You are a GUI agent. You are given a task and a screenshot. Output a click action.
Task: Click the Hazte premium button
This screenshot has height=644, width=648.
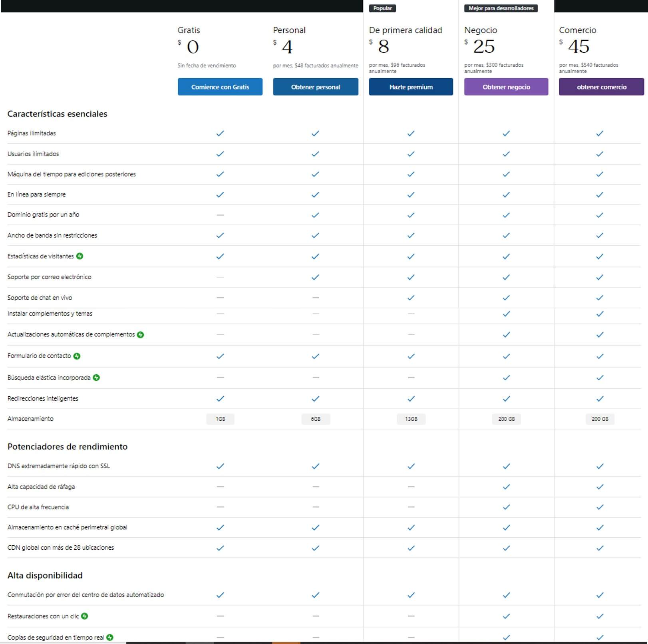coord(411,87)
